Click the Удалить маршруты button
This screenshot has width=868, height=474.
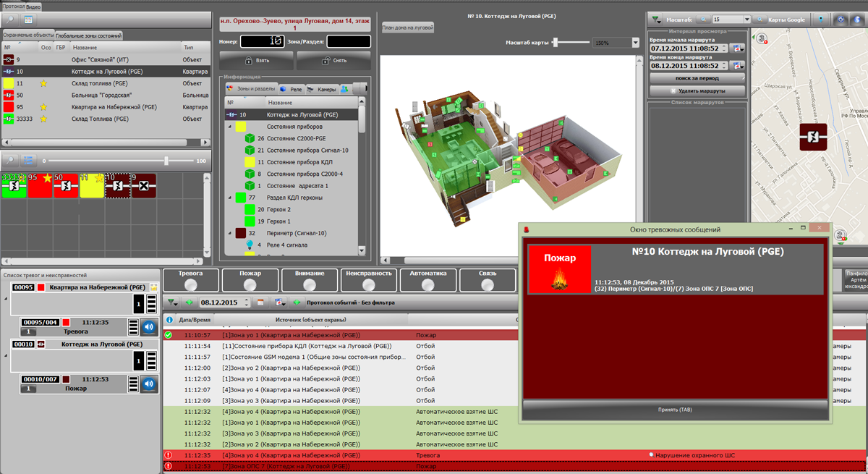(x=697, y=91)
